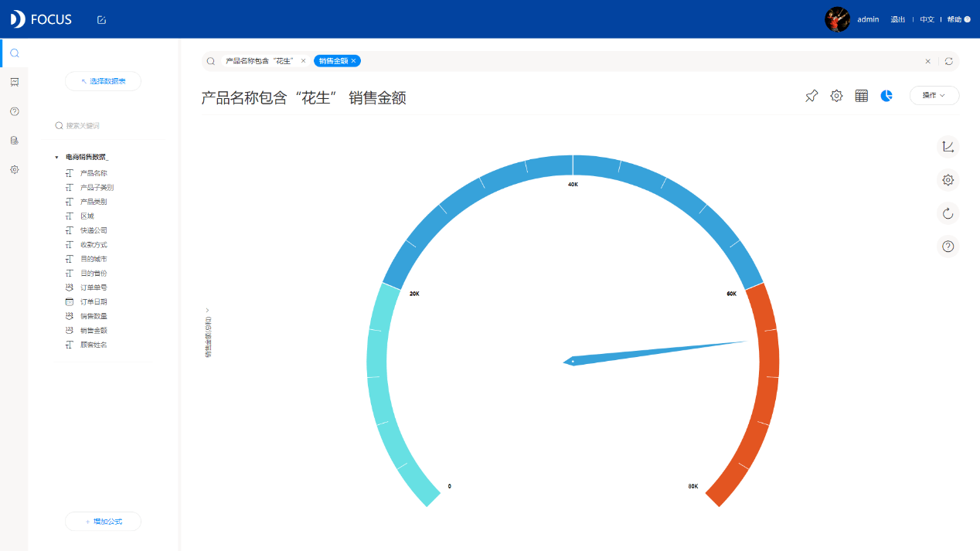Switch to table view icon

[x=862, y=96]
